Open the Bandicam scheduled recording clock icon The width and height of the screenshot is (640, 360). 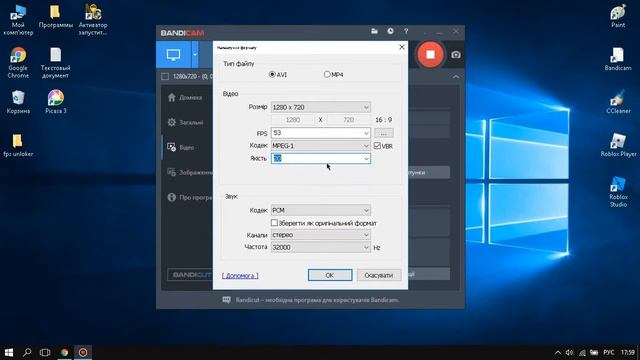pyautogui.click(x=391, y=31)
